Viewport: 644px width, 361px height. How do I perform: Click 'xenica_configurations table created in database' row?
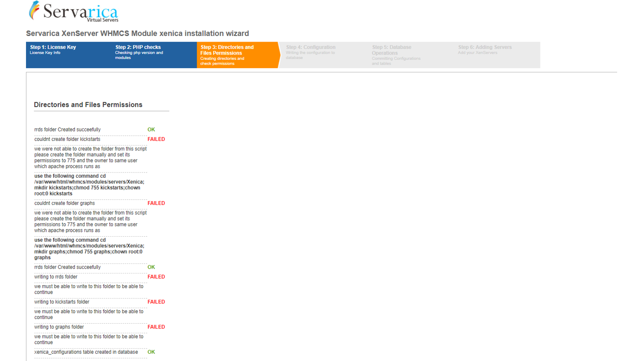click(x=86, y=352)
